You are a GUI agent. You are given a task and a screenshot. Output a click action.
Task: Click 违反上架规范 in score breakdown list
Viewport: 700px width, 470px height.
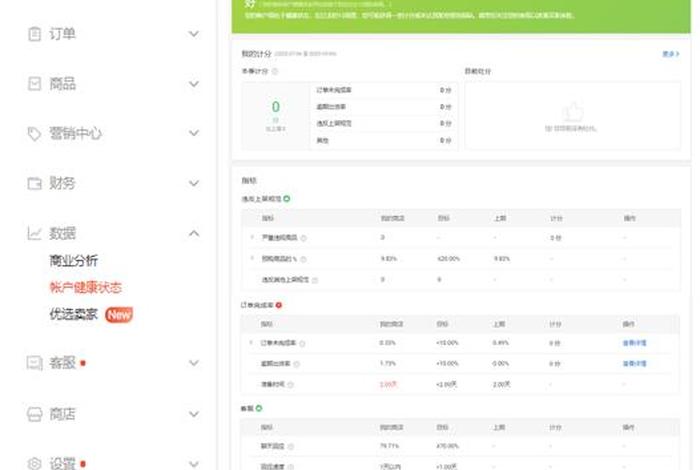[334, 123]
